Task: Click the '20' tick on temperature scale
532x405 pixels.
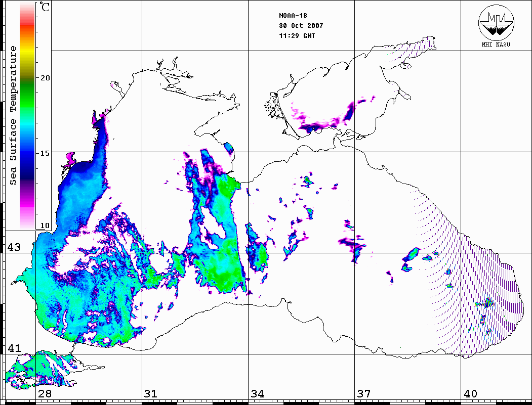Action: coord(45,78)
